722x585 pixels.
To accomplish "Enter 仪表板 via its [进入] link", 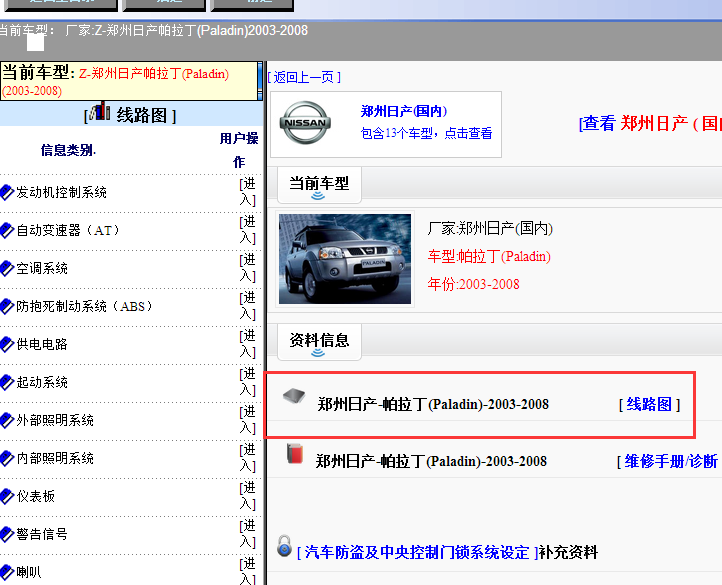I will pos(247,496).
